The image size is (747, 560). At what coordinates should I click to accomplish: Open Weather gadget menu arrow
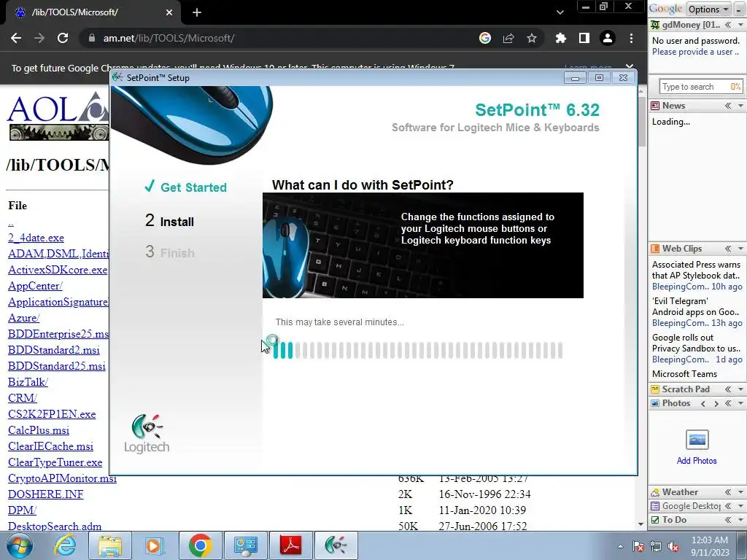click(x=741, y=492)
